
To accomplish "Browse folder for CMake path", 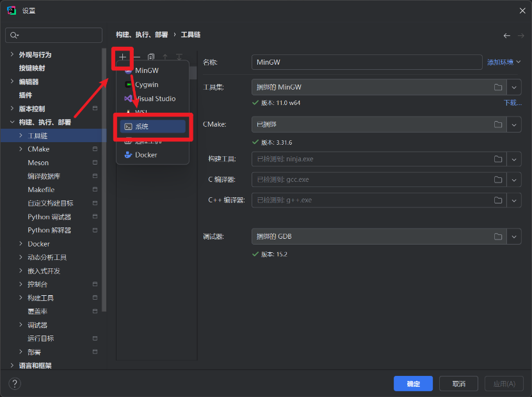I will coord(497,124).
